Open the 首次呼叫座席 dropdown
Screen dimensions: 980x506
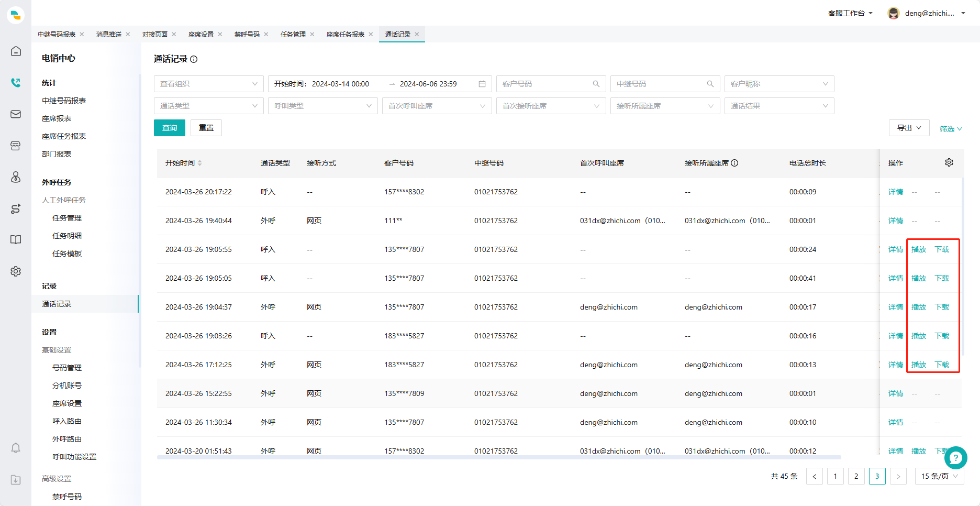(437, 106)
